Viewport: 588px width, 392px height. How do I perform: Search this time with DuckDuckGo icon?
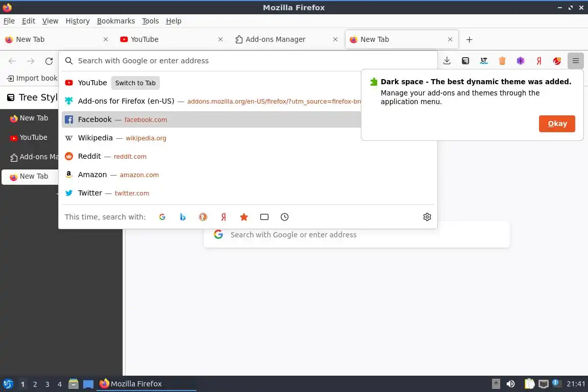(203, 217)
